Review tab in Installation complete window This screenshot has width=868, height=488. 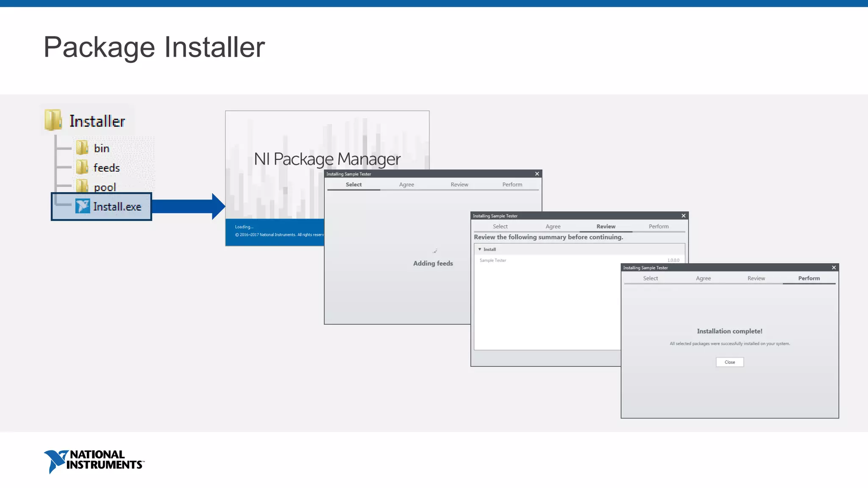(x=756, y=278)
